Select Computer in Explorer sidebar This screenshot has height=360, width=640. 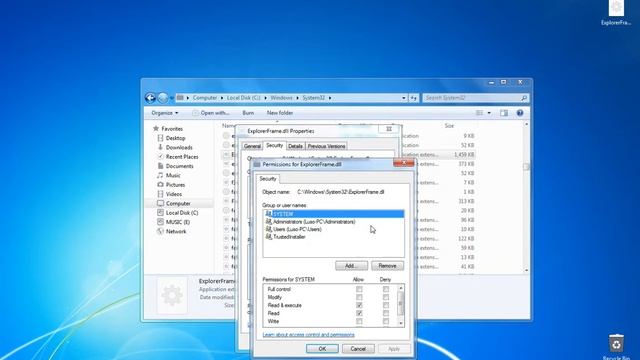[x=178, y=203]
